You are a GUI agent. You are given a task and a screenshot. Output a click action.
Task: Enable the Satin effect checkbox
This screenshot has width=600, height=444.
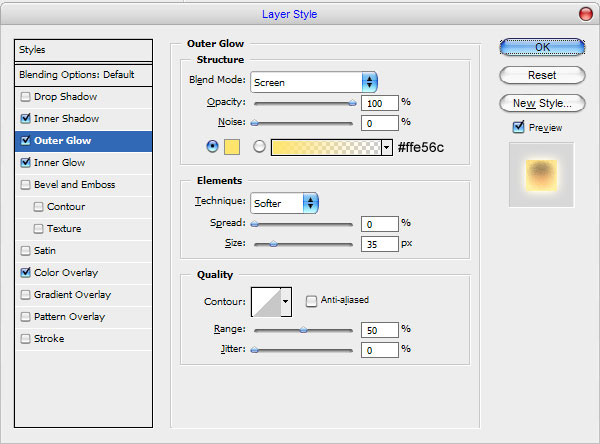pos(25,251)
